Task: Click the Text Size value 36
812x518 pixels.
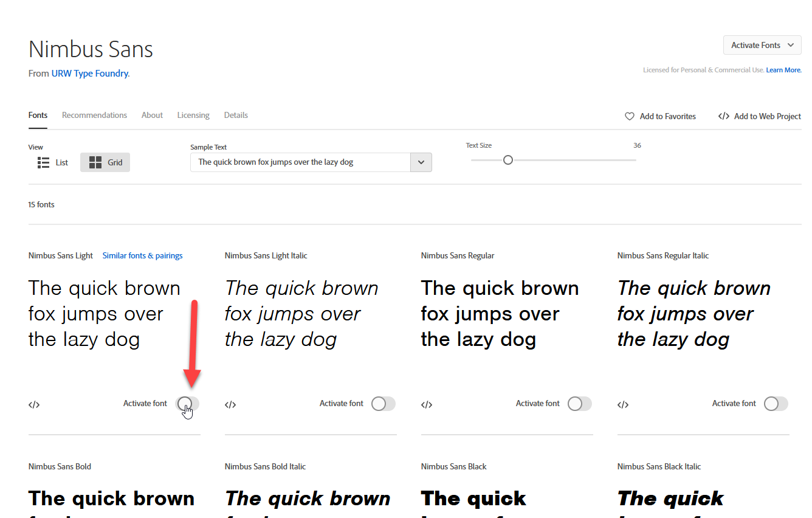Action: 637,145
